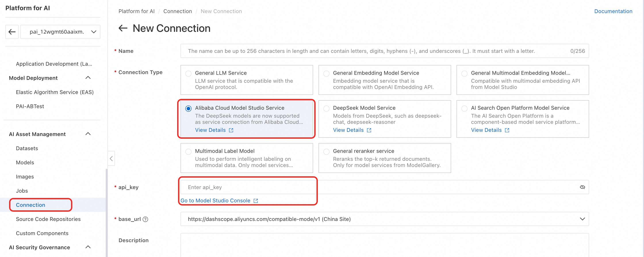The image size is (644, 257).
Task: Open the Documentation link
Action: 613,11
